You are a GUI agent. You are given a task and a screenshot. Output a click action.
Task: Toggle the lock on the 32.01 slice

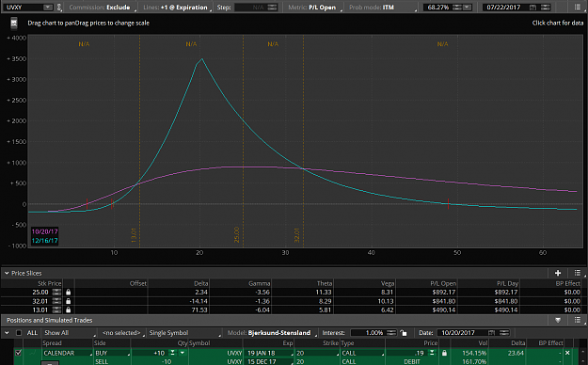click(x=69, y=301)
